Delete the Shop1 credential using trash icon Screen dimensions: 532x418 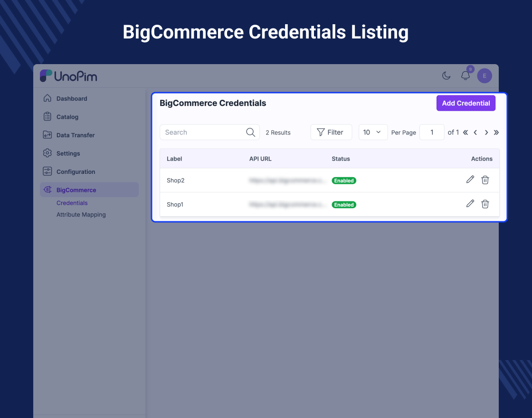coord(485,204)
